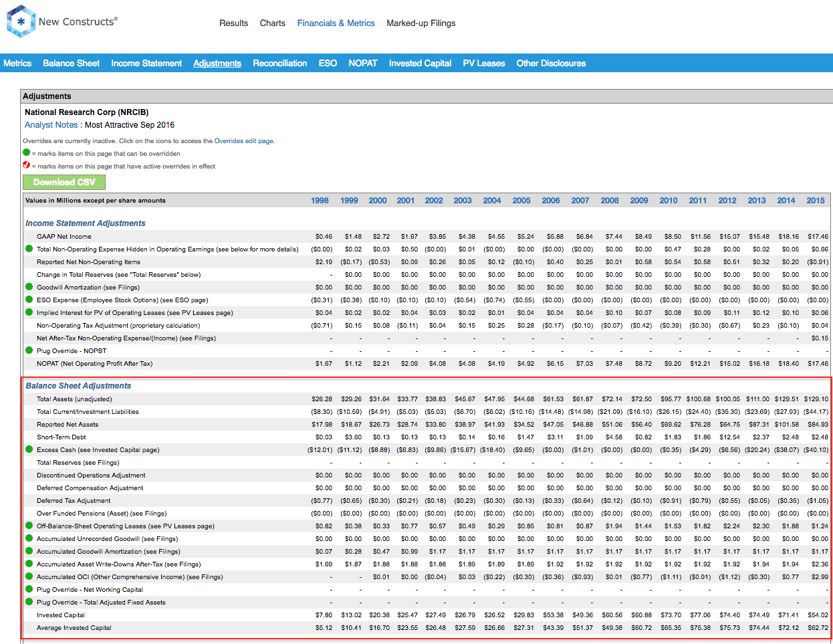Switch to the Income Statement tab
Screen dimensions: 833x644
pyautogui.click(x=146, y=63)
